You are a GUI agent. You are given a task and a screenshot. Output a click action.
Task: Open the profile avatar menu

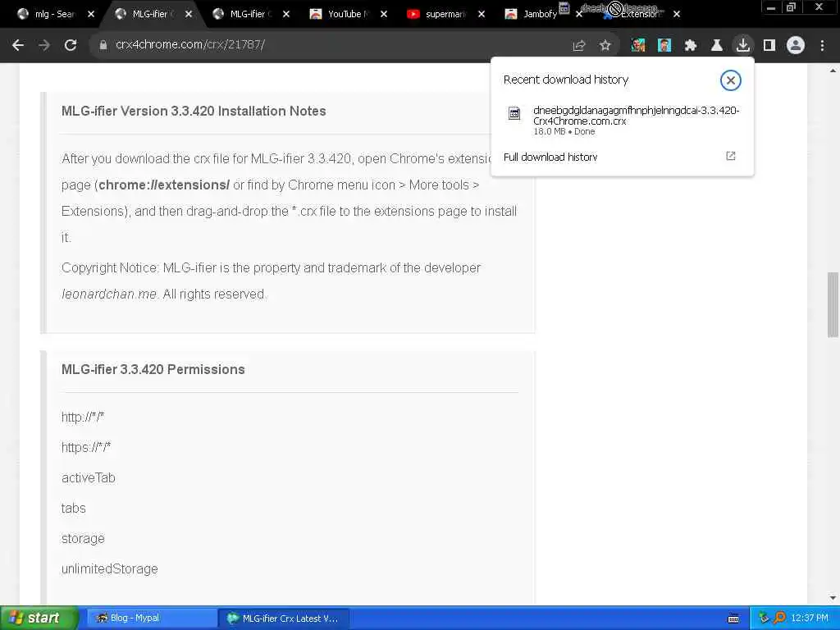[796, 46]
